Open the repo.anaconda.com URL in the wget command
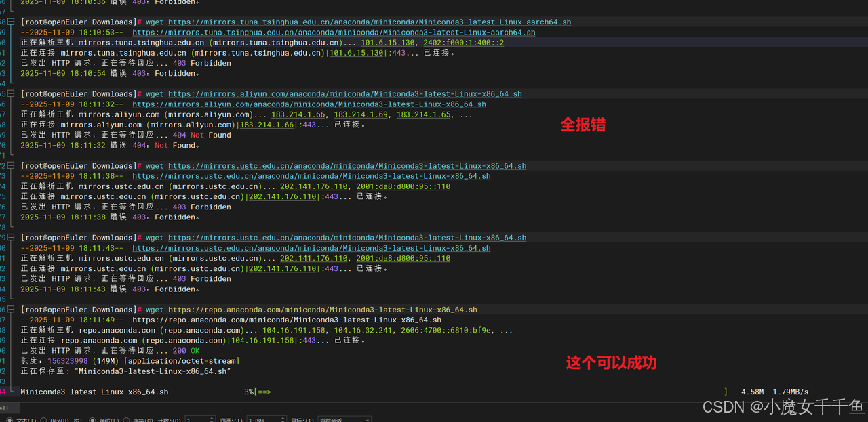 pos(323,310)
